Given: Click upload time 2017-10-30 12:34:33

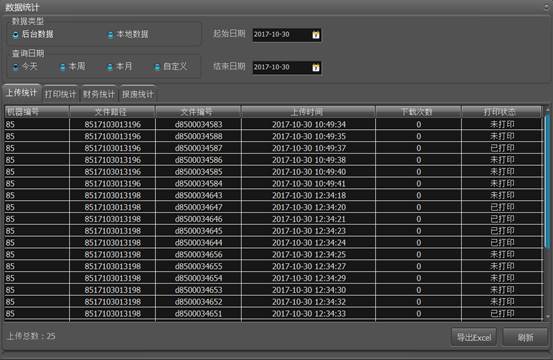Looking at the screenshot, I should [x=309, y=313].
